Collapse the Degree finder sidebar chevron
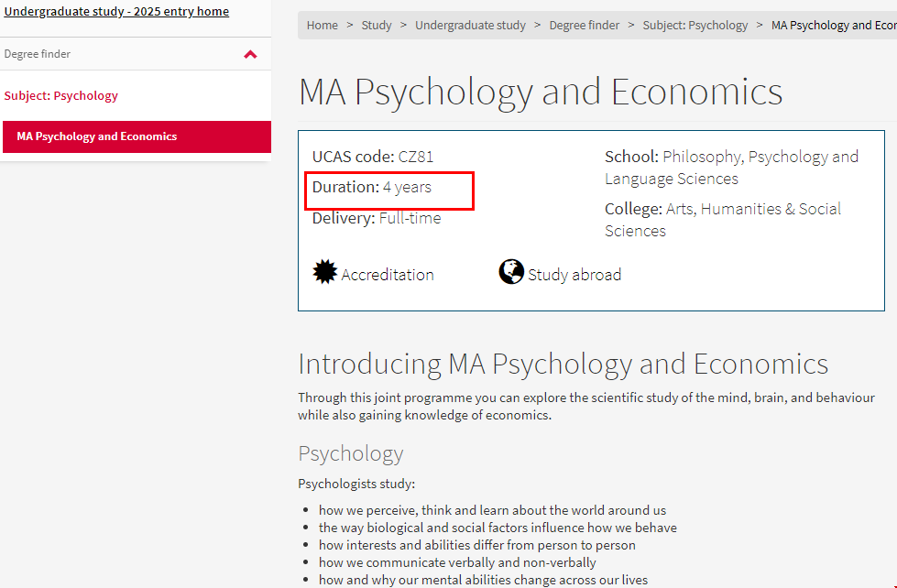897x588 pixels. point(250,54)
